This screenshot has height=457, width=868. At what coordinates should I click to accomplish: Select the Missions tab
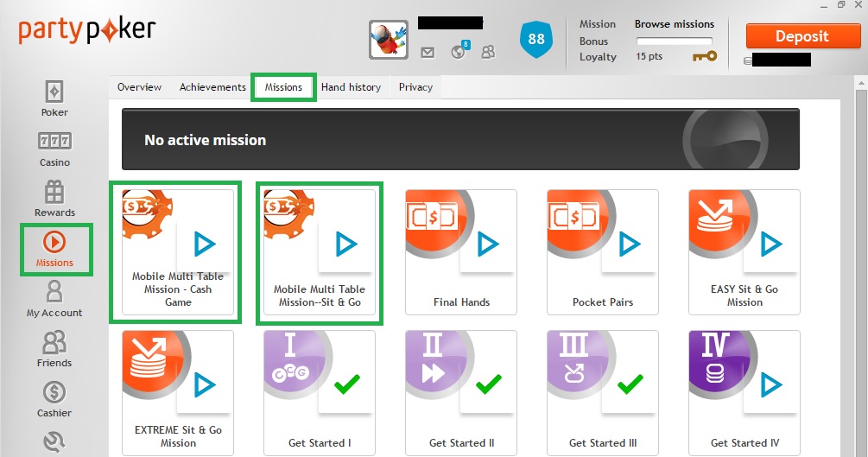tap(283, 87)
